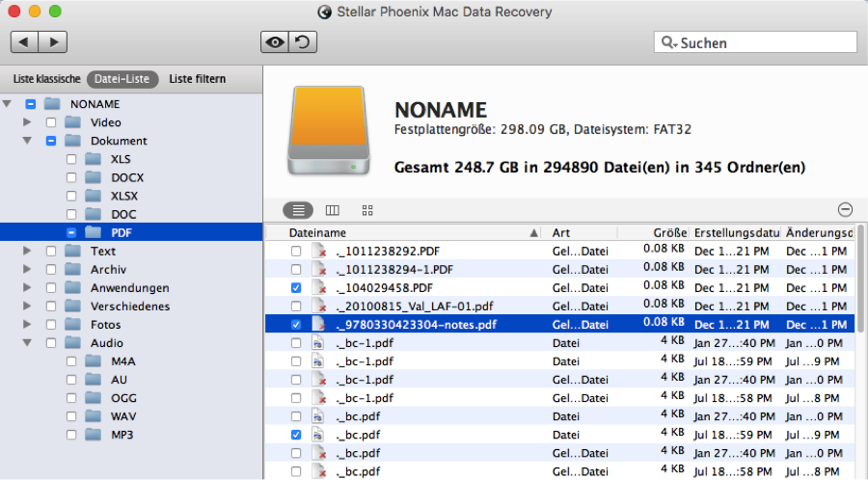Toggle the PDF folder checkbox
The height and width of the screenshot is (480, 868).
click(x=71, y=233)
